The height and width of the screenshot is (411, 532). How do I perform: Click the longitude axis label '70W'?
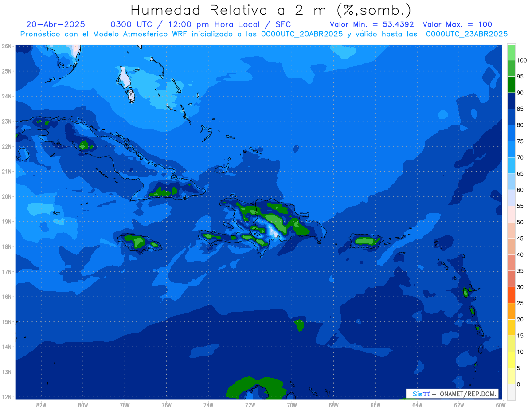[x=292, y=404]
